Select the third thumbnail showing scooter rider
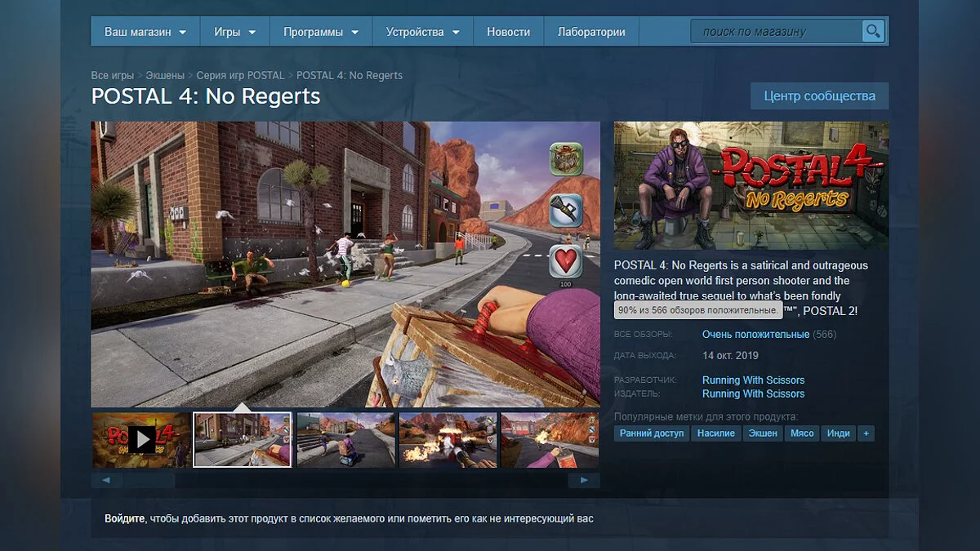This screenshot has height=551, width=980. pos(345,439)
